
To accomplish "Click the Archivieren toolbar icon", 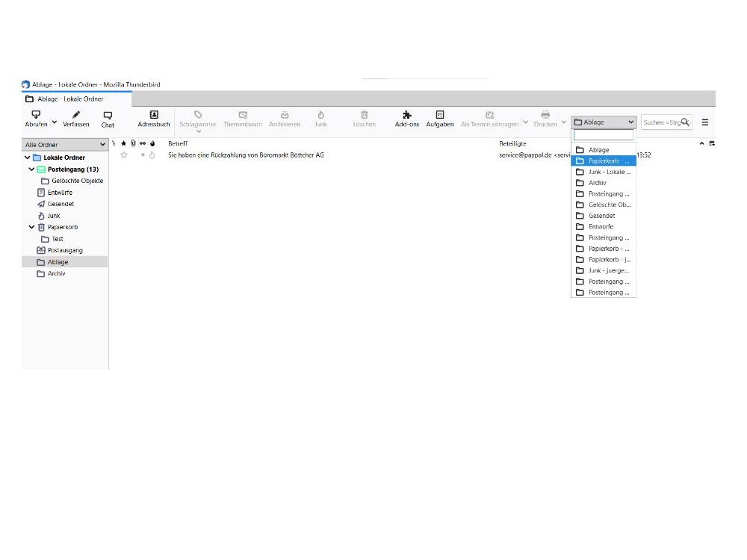I will [x=285, y=115].
